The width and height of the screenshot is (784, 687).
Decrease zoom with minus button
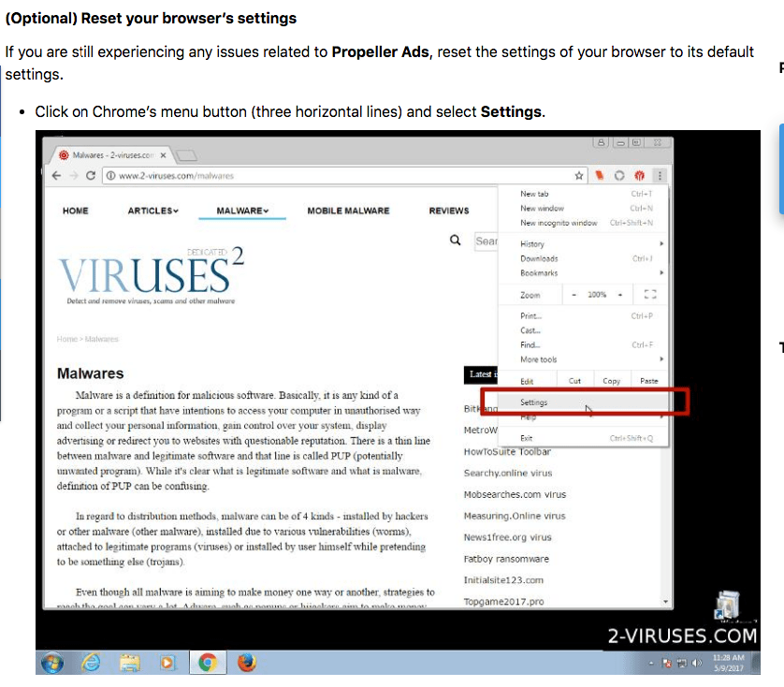574,295
